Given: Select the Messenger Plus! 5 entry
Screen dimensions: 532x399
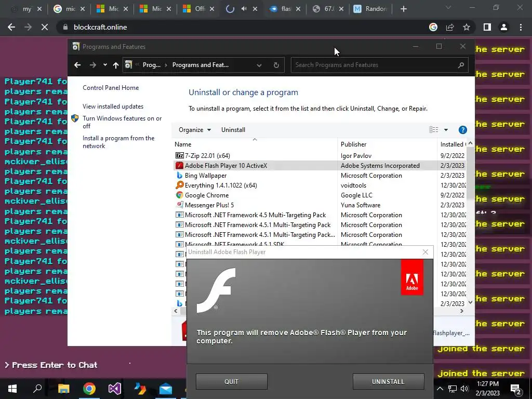Looking at the screenshot, I should click(x=319, y=205).
